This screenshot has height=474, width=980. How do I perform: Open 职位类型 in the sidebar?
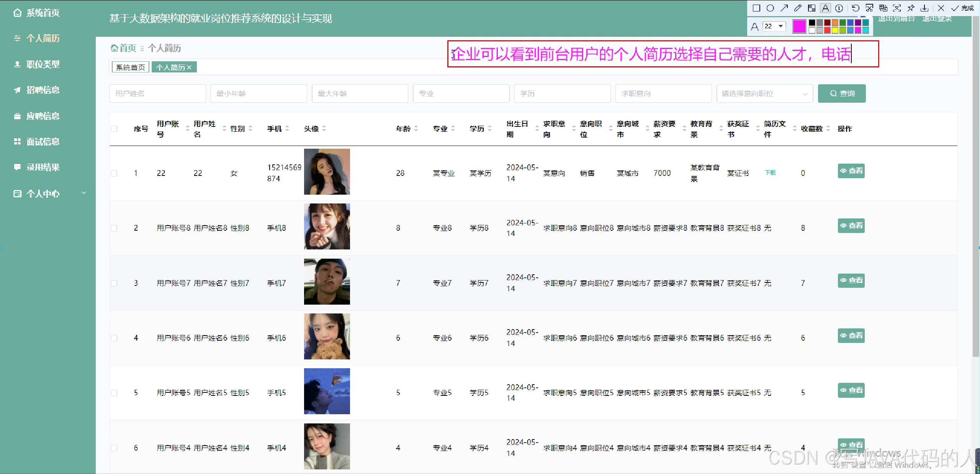pyautogui.click(x=43, y=64)
